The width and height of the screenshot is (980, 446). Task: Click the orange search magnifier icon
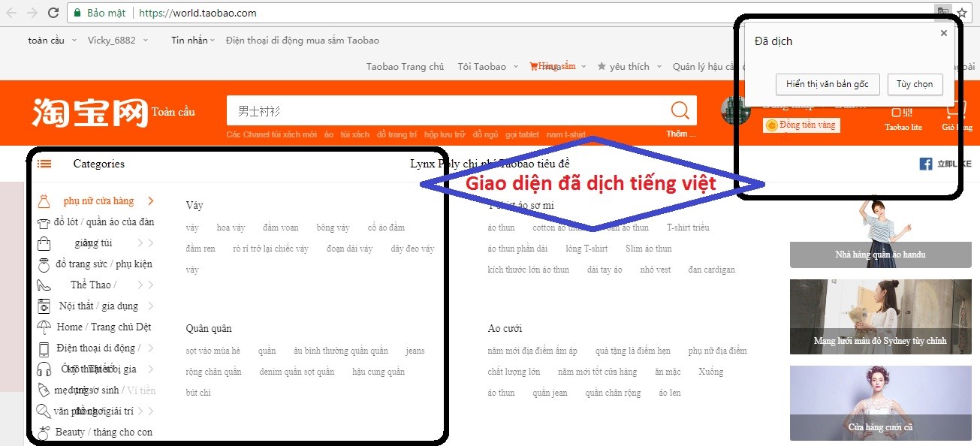pyautogui.click(x=680, y=111)
